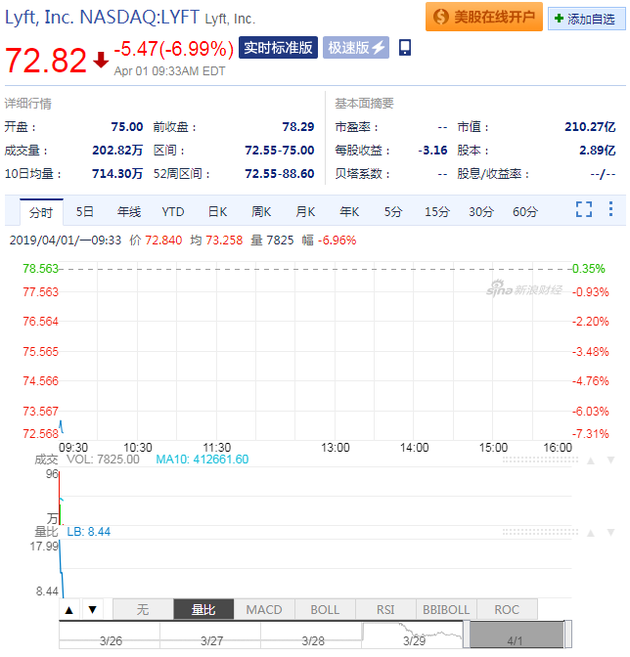
Task: Move LB panel up with arrow
Action: pyautogui.click(x=591, y=533)
